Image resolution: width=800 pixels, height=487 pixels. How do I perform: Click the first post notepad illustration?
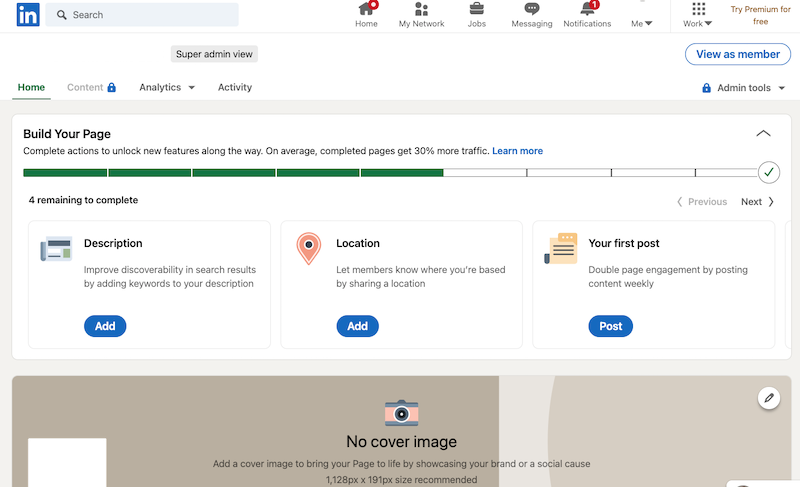click(x=561, y=248)
